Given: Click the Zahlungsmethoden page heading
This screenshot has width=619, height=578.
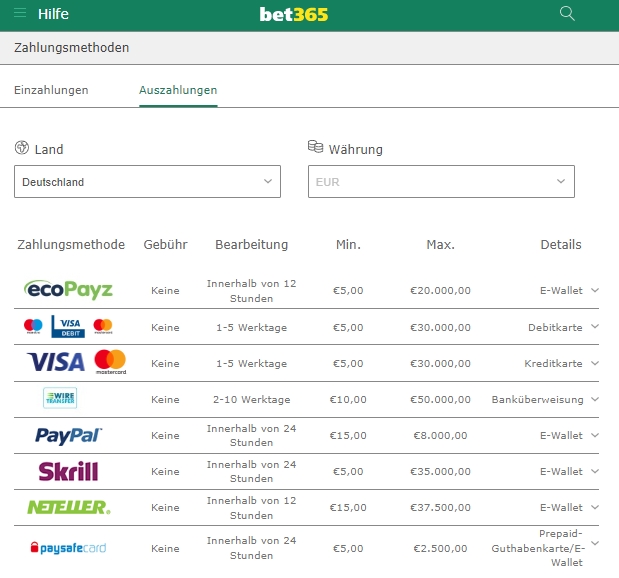Looking at the screenshot, I should 71,47.
